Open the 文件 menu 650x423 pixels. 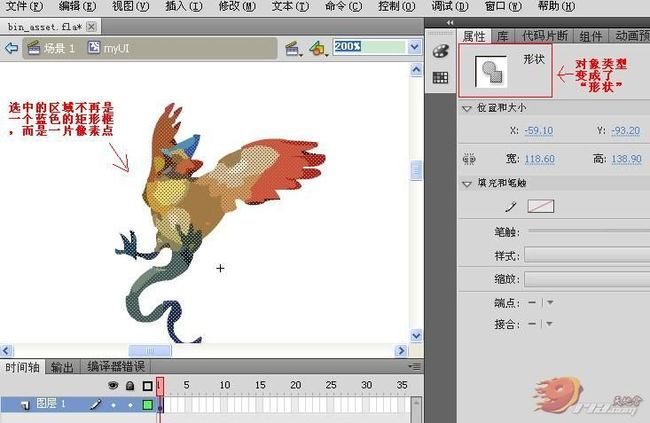pos(24,6)
